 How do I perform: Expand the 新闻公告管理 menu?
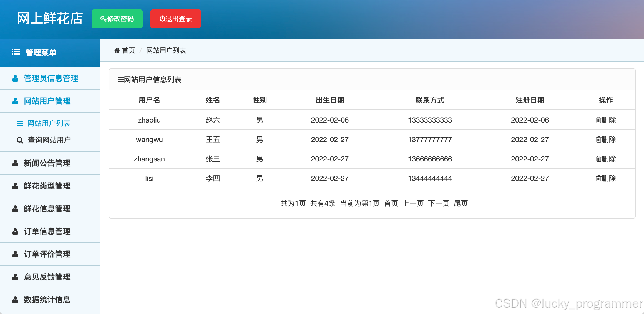click(x=47, y=163)
